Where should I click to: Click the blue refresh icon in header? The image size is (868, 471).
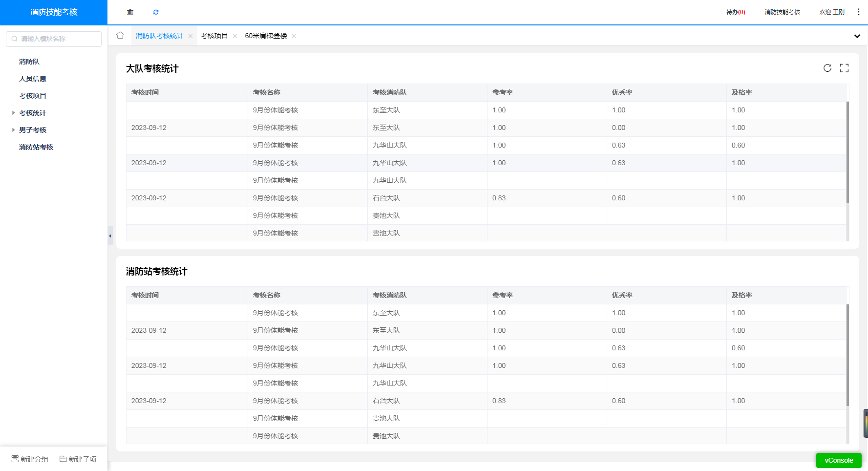click(x=156, y=12)
